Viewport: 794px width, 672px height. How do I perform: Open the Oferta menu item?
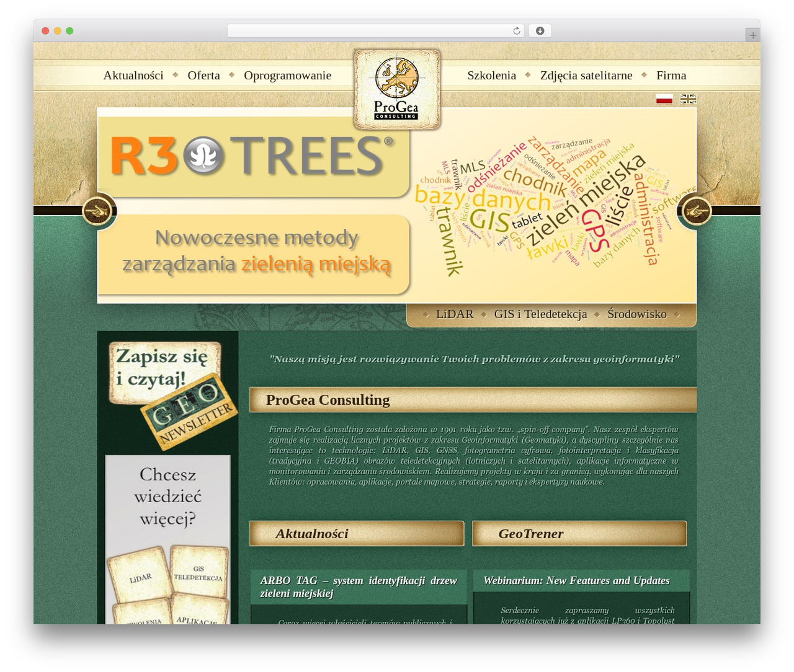coord(204,75)
